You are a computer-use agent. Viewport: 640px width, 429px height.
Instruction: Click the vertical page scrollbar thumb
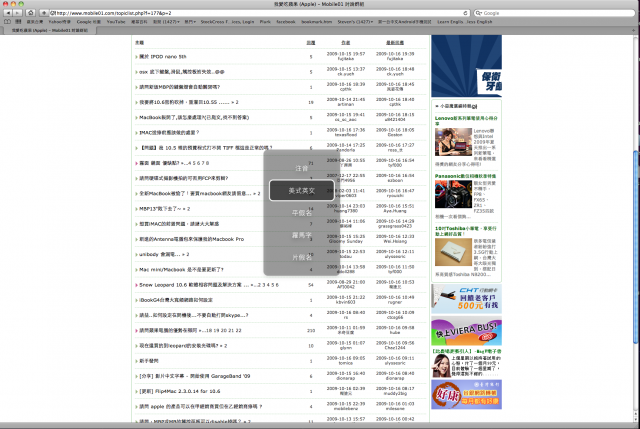pos(635,247)
